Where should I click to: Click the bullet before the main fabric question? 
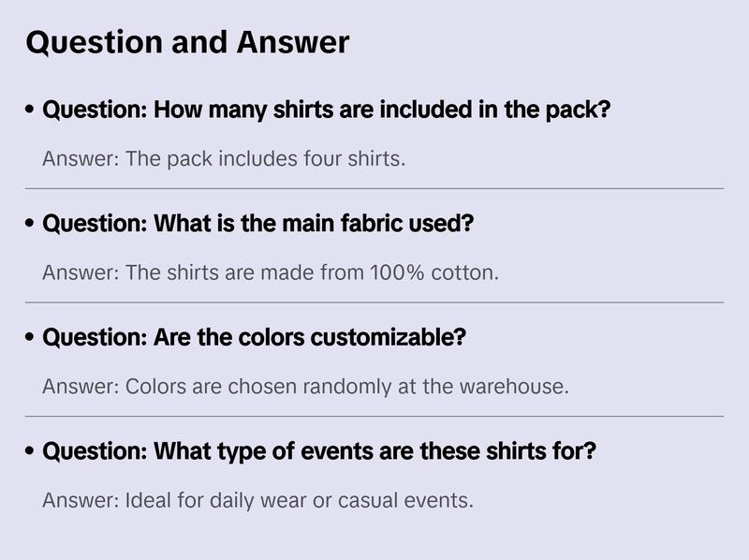[31, 225]
